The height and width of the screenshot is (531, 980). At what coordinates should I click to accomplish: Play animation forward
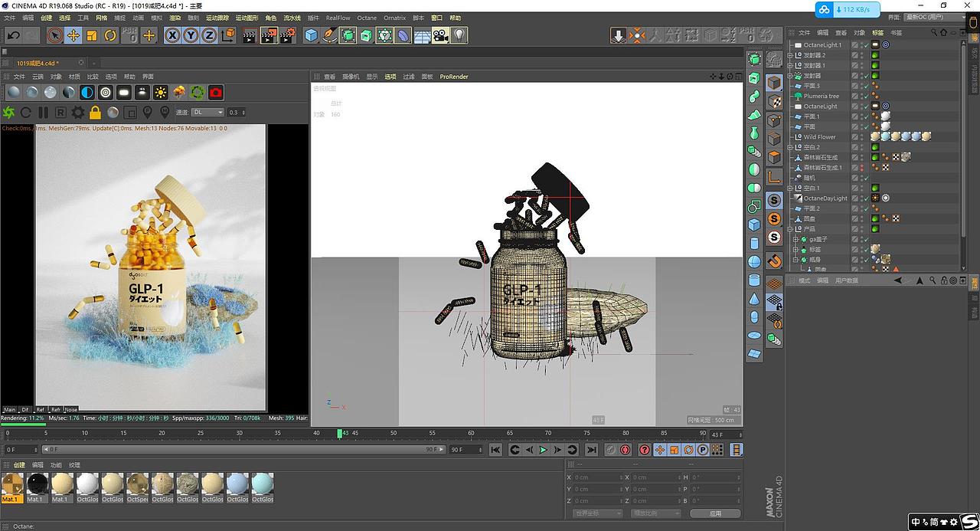tap(544, 450)
